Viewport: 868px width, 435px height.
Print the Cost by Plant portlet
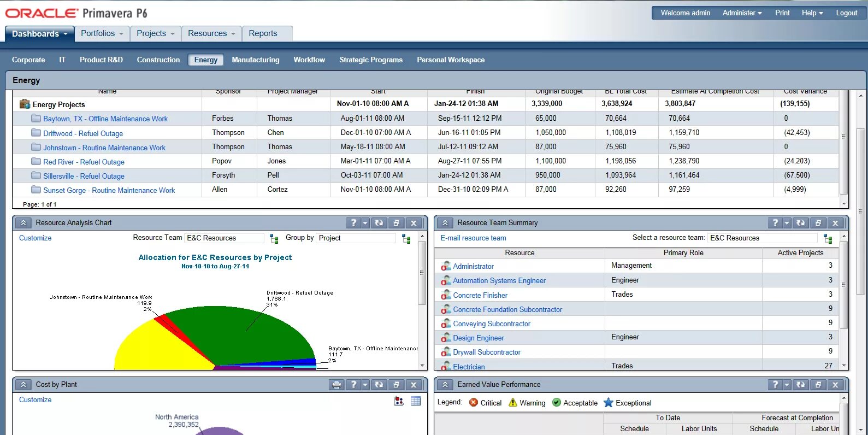point(336,385)
